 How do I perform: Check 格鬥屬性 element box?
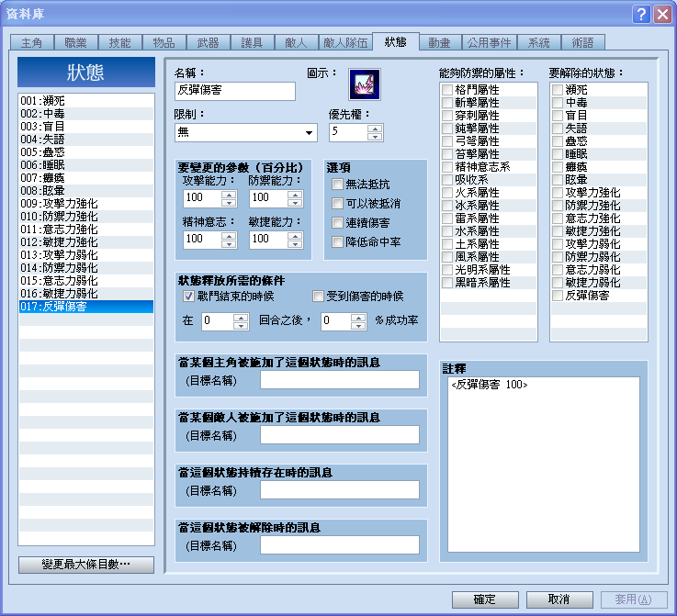click(447, 90)
